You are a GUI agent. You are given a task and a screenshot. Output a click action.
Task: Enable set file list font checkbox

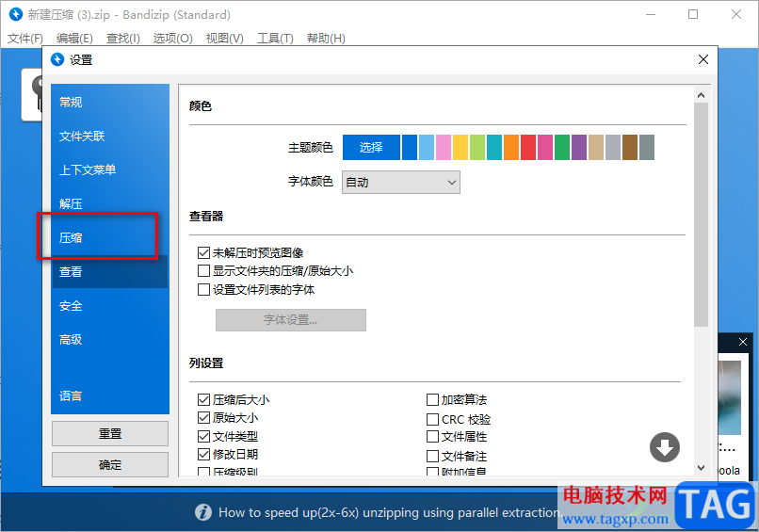point(203,289)
